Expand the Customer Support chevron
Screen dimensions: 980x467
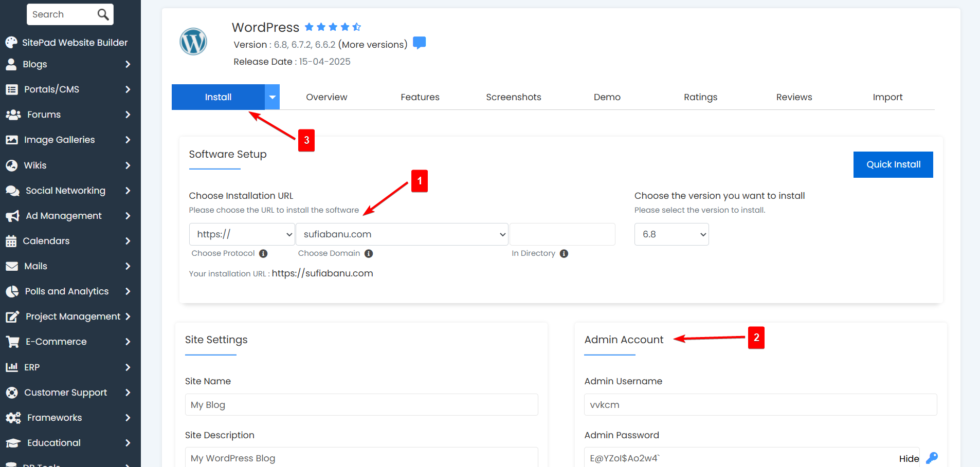tap(128, 393)
